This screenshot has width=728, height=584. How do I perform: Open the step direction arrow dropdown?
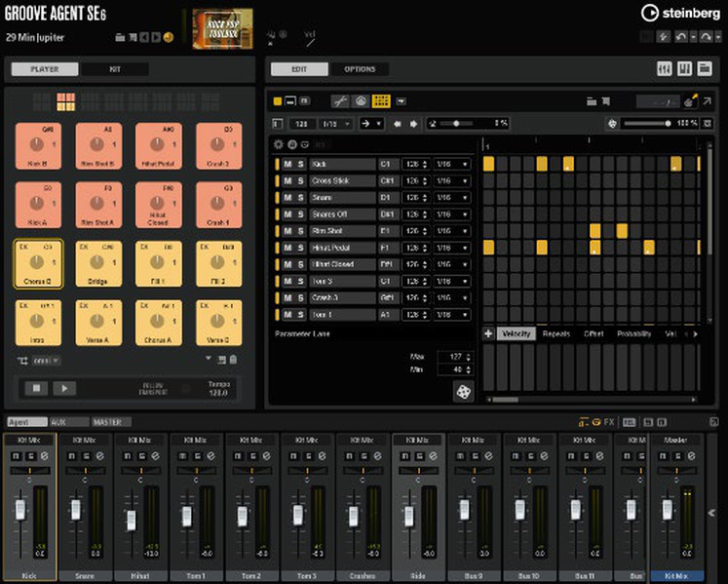coord(371,124)
